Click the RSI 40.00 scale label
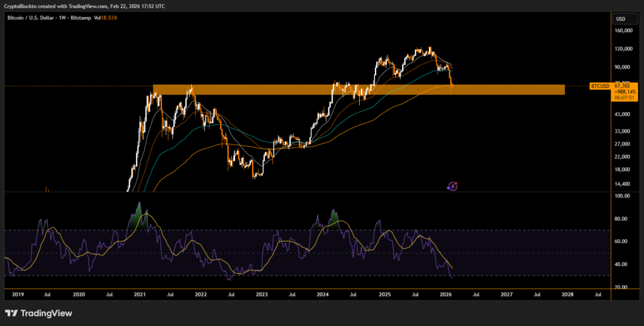644x326 pixels. (x=623, y=264)
